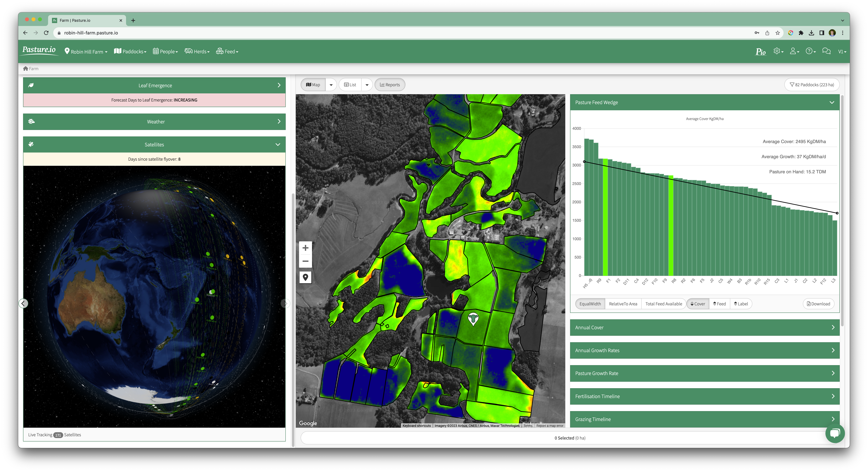This screenshot has width=868, height=472.
Task: Bookmark this page with star icon
Action: pyautogui.click(x=777, y=33)
